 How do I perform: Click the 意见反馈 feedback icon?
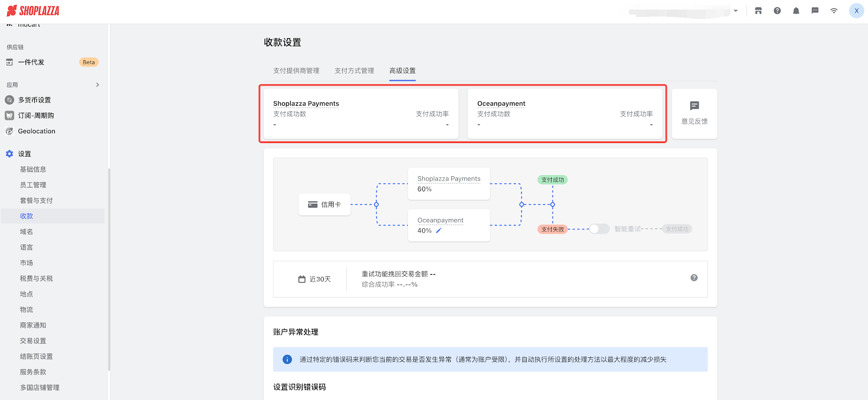click(x=694, y=106)
